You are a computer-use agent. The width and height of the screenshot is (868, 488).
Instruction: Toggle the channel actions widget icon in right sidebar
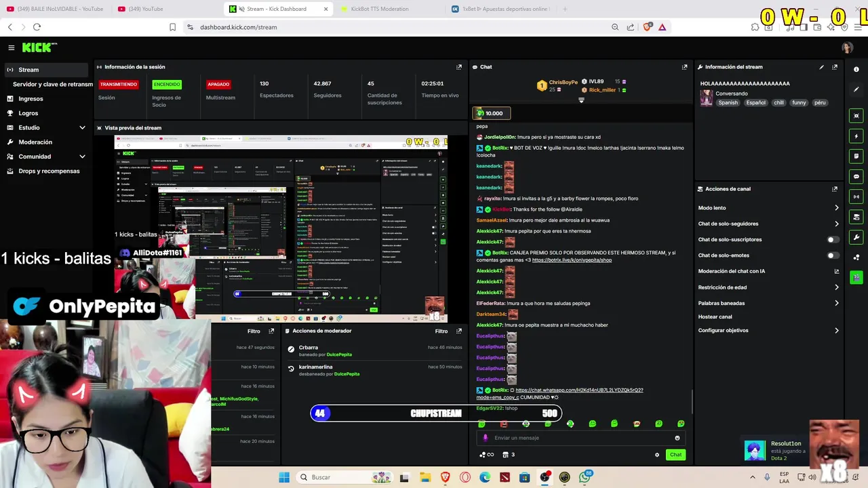(x=856, y=218)
